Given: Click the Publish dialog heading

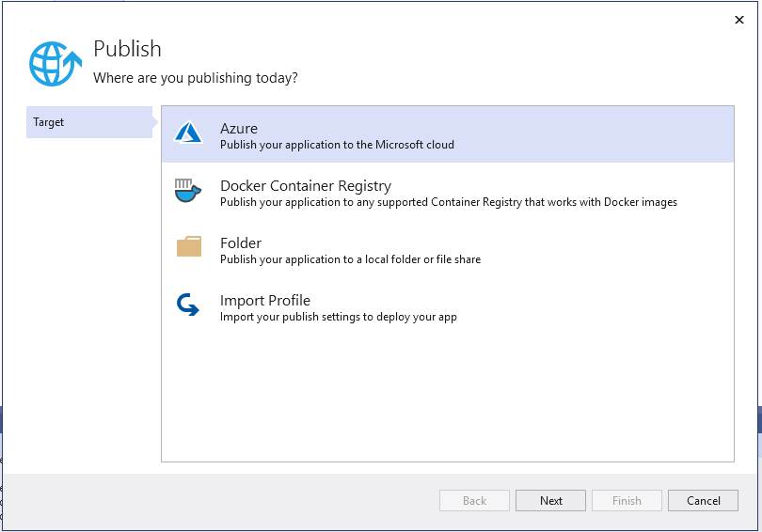Looking at the screenshot, I should [x=127, y=49].
